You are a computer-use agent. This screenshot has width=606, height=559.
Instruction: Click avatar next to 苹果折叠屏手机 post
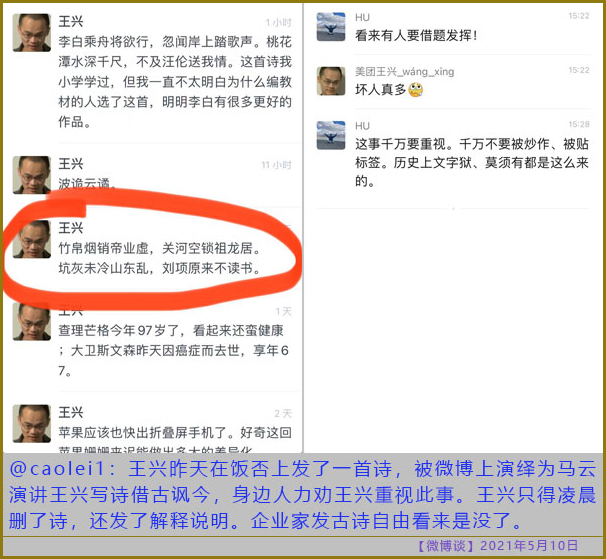point(32,424)
